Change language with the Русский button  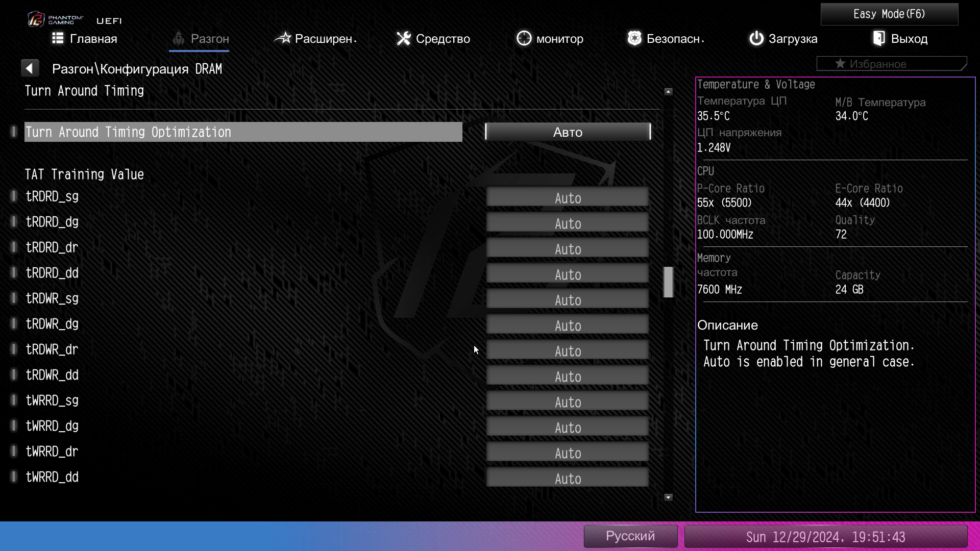point(630,536)
